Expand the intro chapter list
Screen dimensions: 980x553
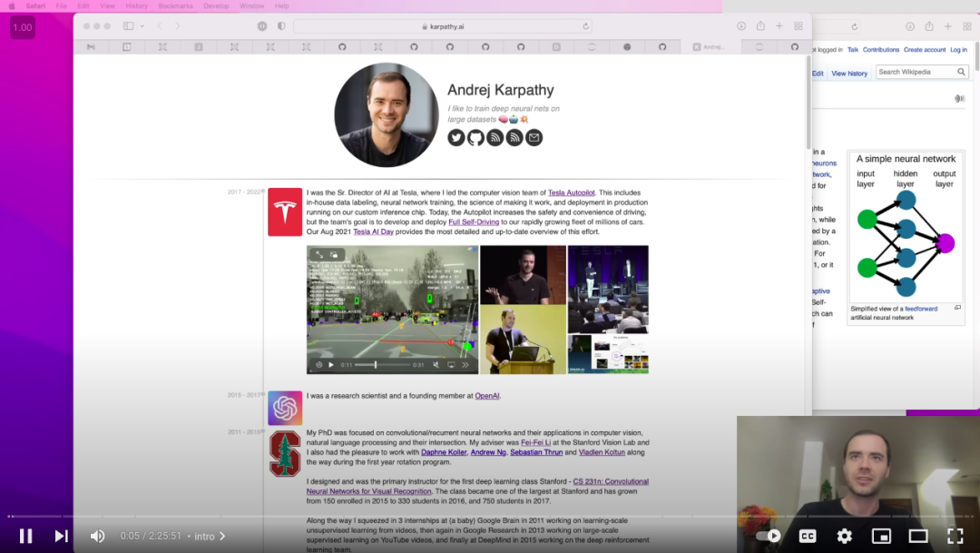click(210, 536)
